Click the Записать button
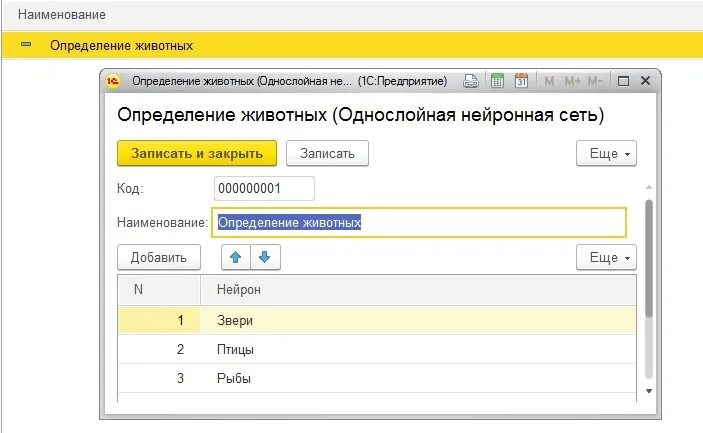Image resolution: width=703 pixels, height=433 pixels. pos(327,153)
